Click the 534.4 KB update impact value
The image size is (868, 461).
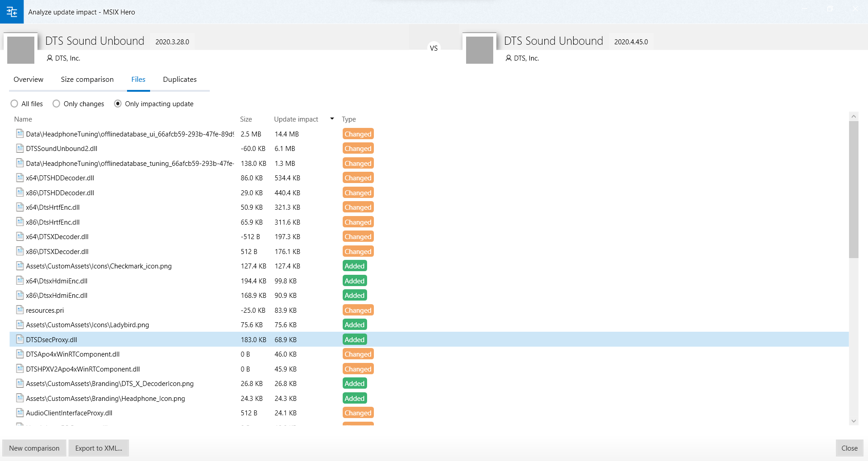[x=288, y=178]
